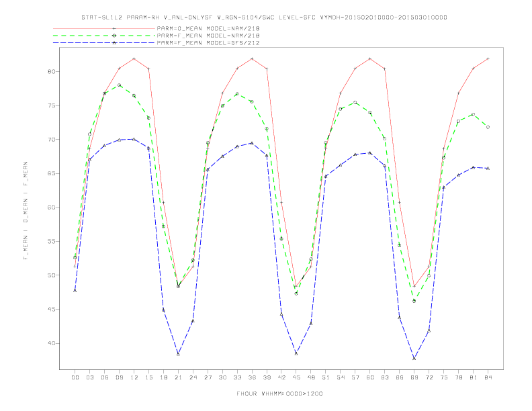Image resolution: width=532 pixels, height=411 pixels.
Task: Select legend entry PARM=F_MEAN MODEL=NAM/218
Action: click(208, 36)
